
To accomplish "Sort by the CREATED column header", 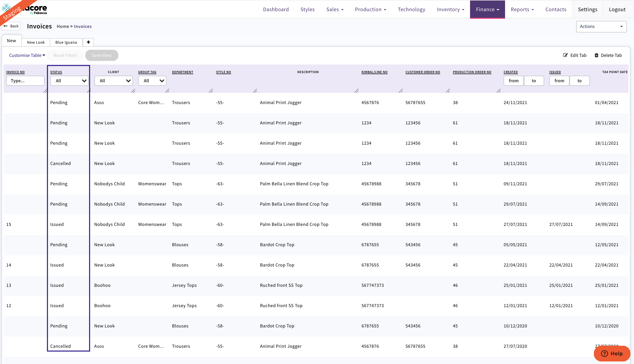I will click(510, 72).
